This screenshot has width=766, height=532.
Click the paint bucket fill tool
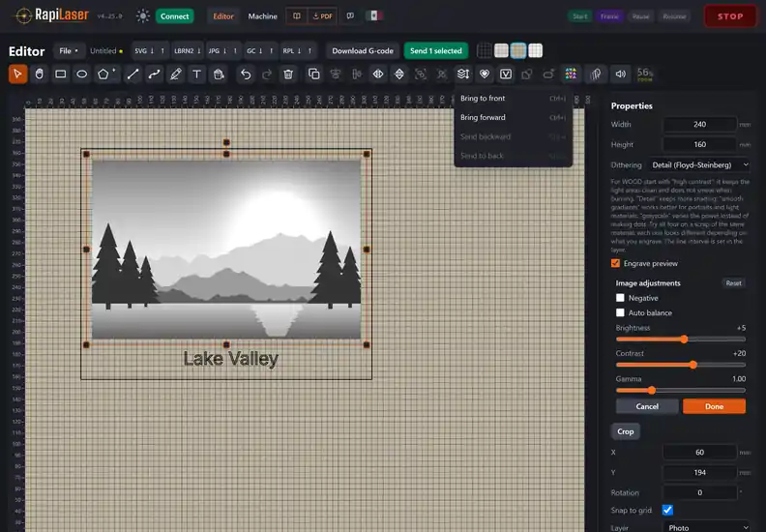click(219, 74)
